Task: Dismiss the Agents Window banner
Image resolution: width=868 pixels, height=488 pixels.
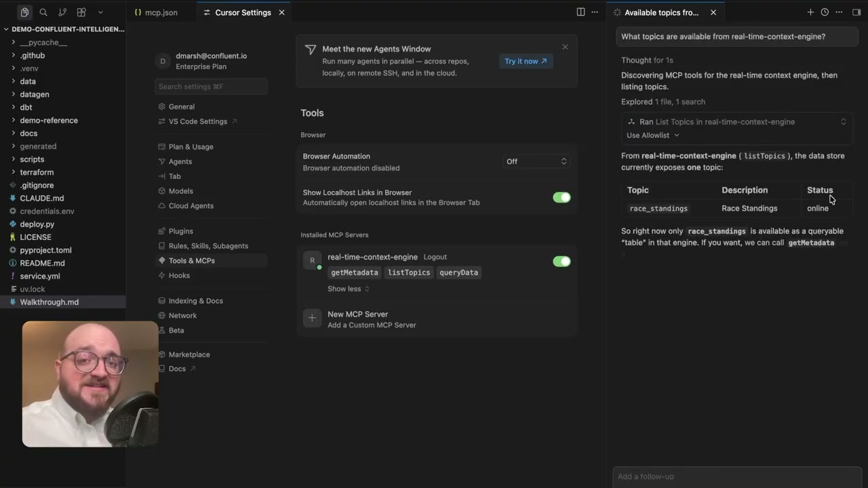Action: click(565, 47)
